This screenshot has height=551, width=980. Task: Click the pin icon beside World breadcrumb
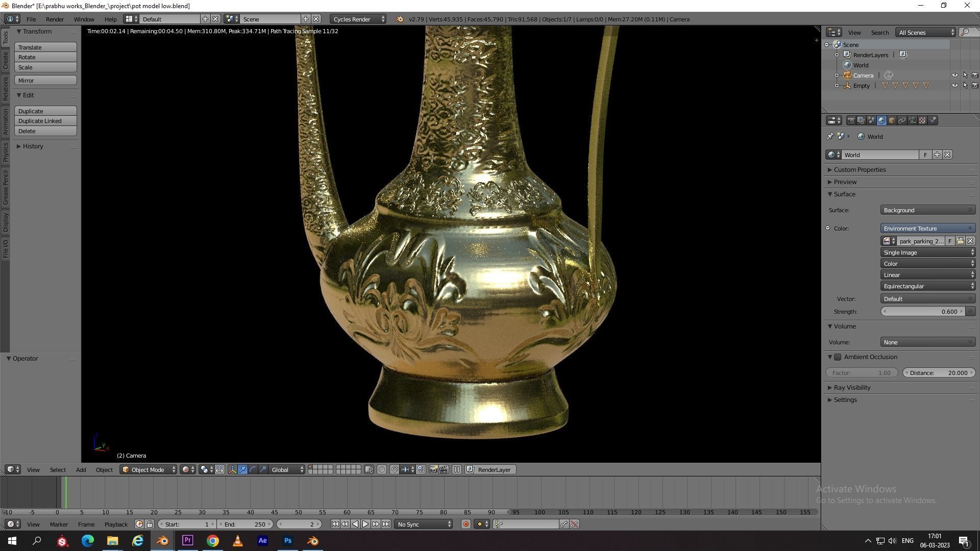[x=830, y=136]
